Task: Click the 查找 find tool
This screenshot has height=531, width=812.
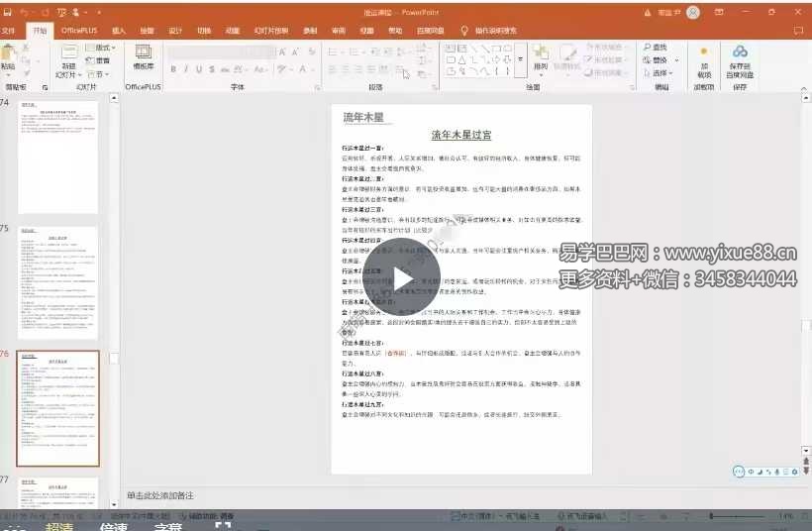Action: point(655,48)
